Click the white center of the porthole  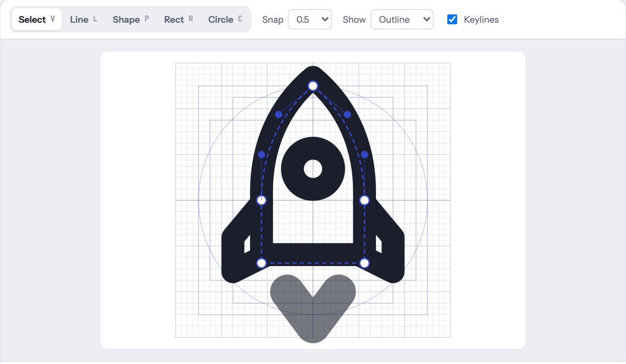313,169
